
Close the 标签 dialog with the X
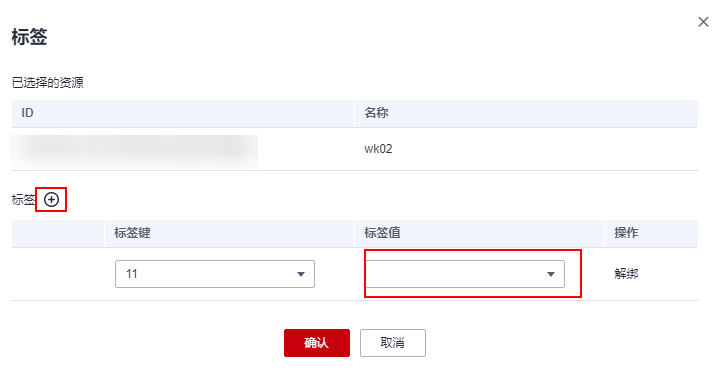703,22
